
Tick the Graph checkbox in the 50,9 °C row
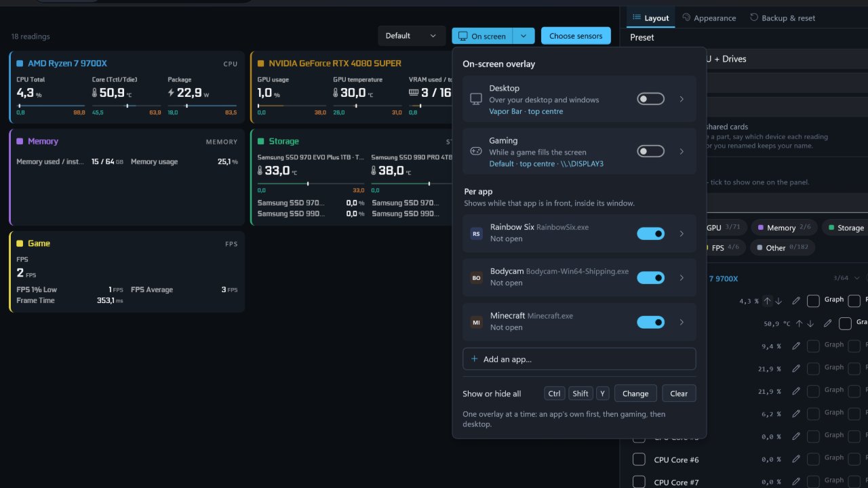845,323
